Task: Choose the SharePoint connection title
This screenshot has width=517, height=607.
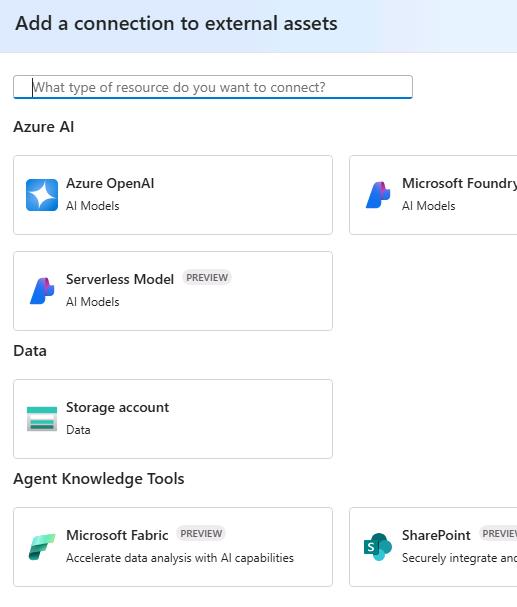Action: point(436,535)
